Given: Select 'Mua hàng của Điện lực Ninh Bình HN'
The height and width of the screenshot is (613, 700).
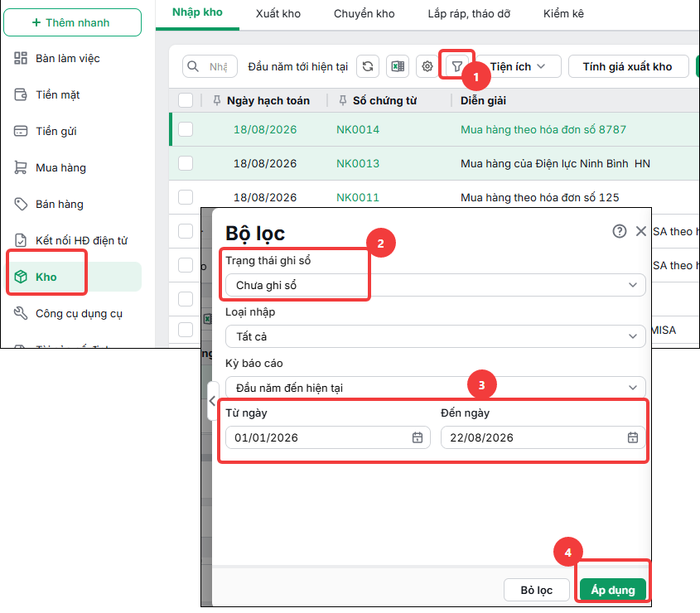Looking at the screenshot, I should (555, 163).
